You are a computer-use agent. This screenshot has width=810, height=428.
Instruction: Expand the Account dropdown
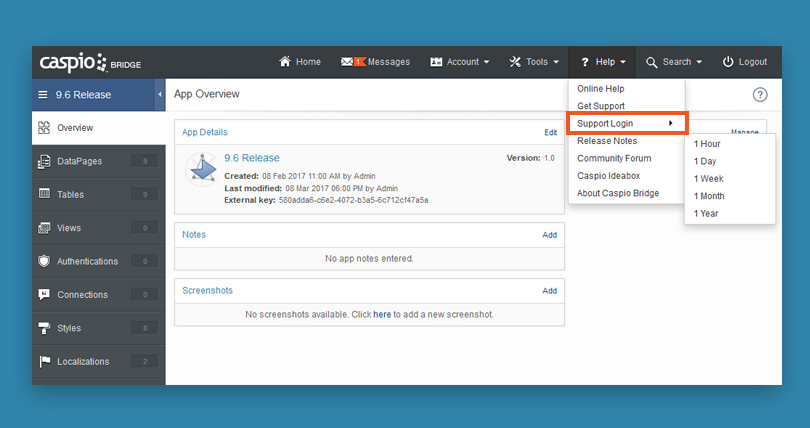coord(460,62)
